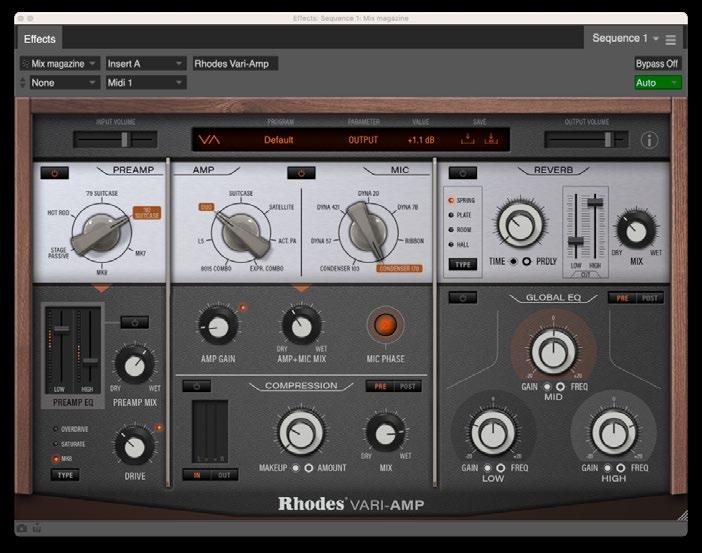The image size is (702, 553).
Task: Click the orange arrow under the Preamp panel
Action: click(x=101, y=288)
